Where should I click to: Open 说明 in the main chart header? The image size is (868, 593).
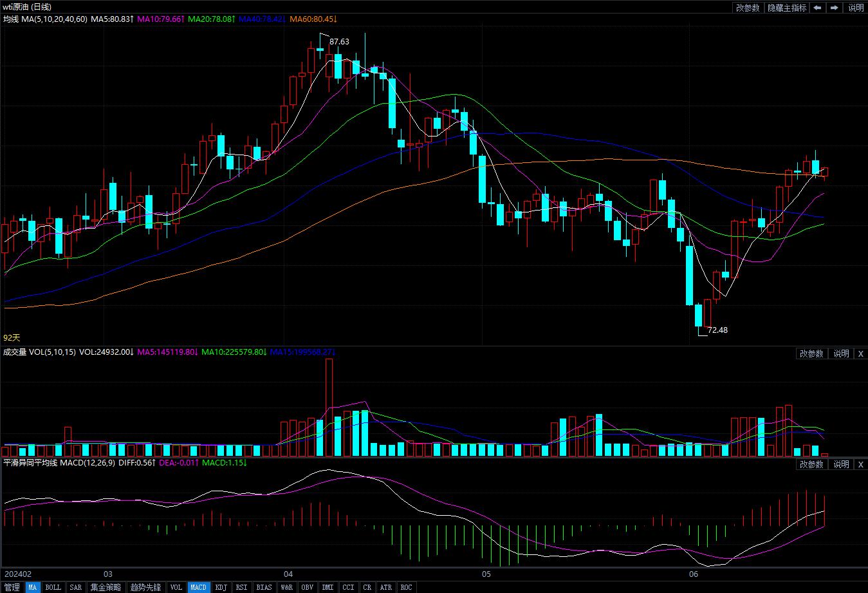856,8
